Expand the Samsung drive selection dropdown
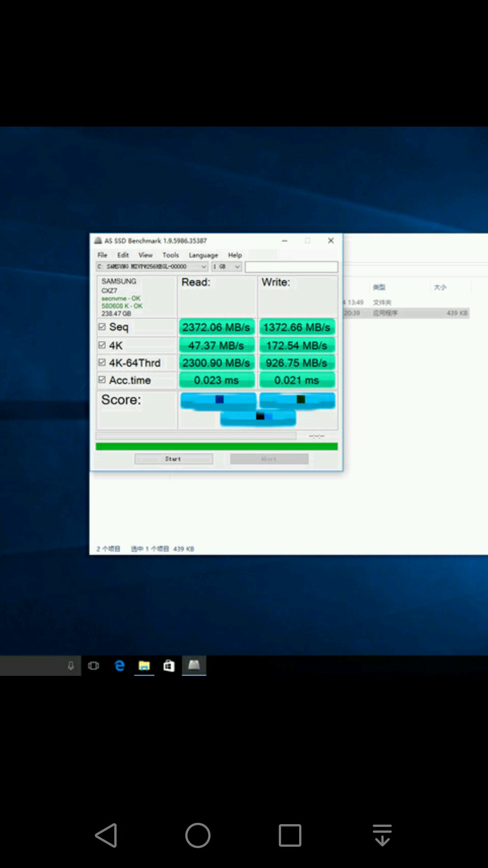 152,267
